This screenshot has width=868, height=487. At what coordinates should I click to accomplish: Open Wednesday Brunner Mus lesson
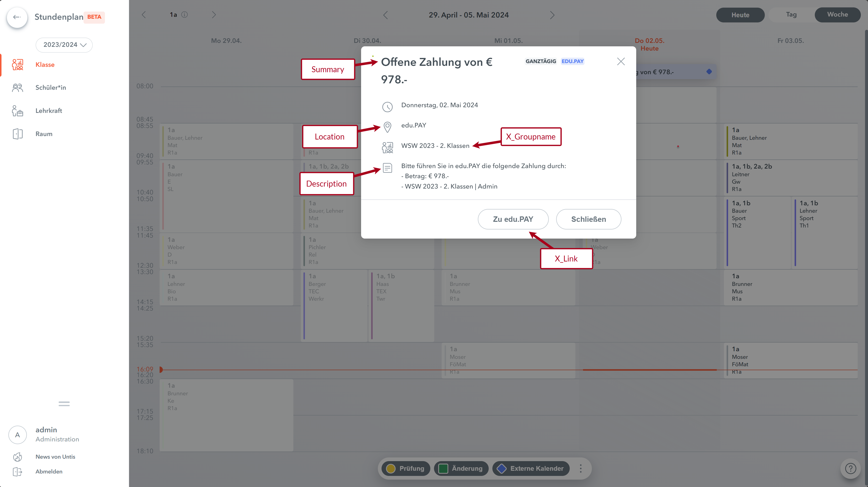click(x=508, y=288)
